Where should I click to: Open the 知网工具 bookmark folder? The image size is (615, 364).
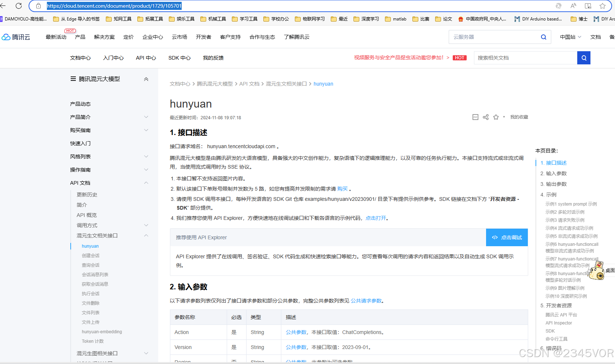[119, 19]
